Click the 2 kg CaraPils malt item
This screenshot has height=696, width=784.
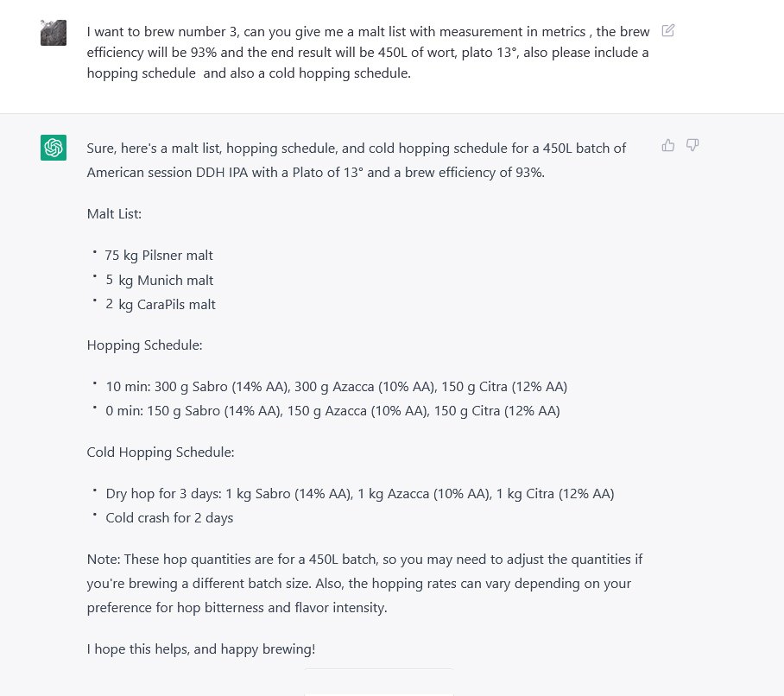tap(161, 304)
